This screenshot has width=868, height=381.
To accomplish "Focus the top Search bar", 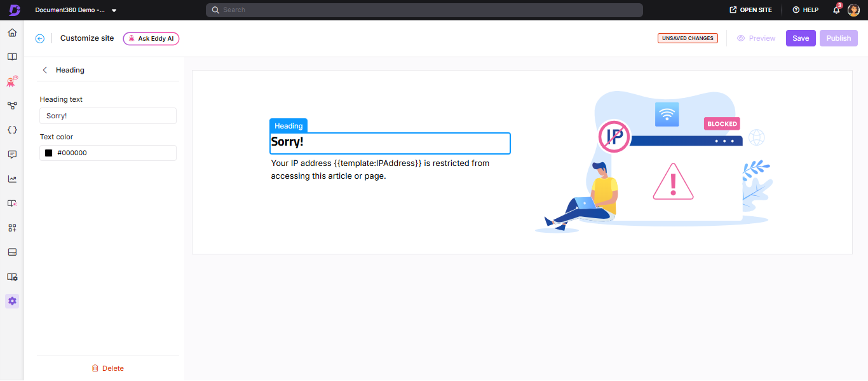I will (x=424, y=10).
